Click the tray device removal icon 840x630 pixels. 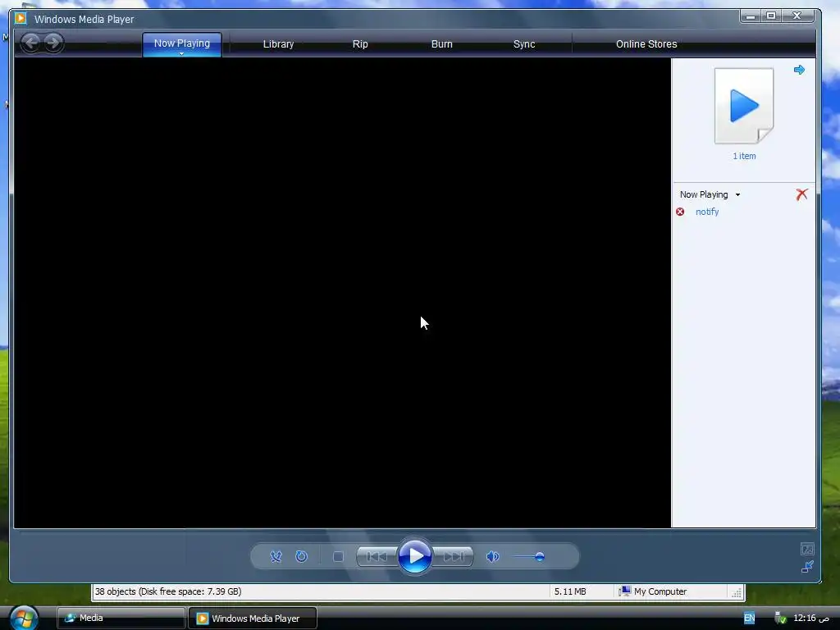(780, 618)
